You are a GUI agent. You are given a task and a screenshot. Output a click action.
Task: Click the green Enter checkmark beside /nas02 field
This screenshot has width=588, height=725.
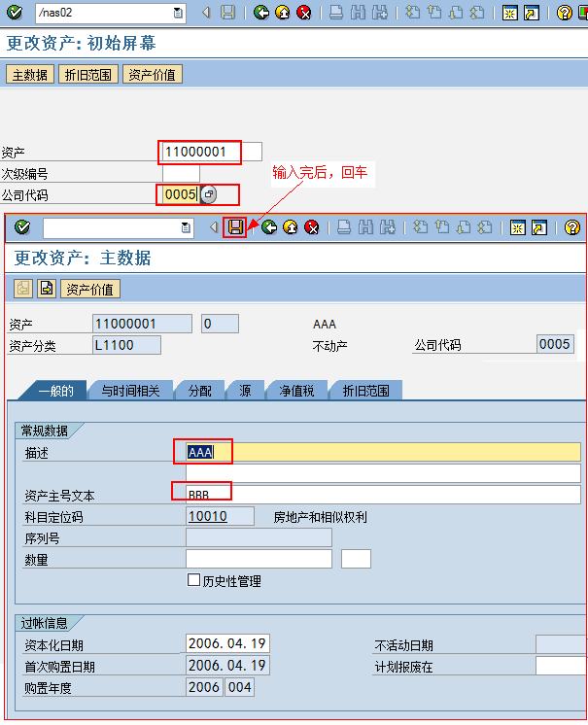coord(15,12)
